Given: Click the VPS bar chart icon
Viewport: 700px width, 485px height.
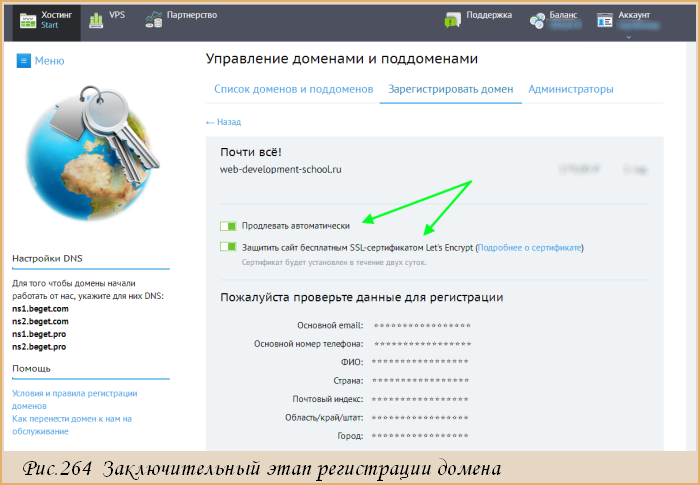Looking at the screenshot, I should coord(96,20).
